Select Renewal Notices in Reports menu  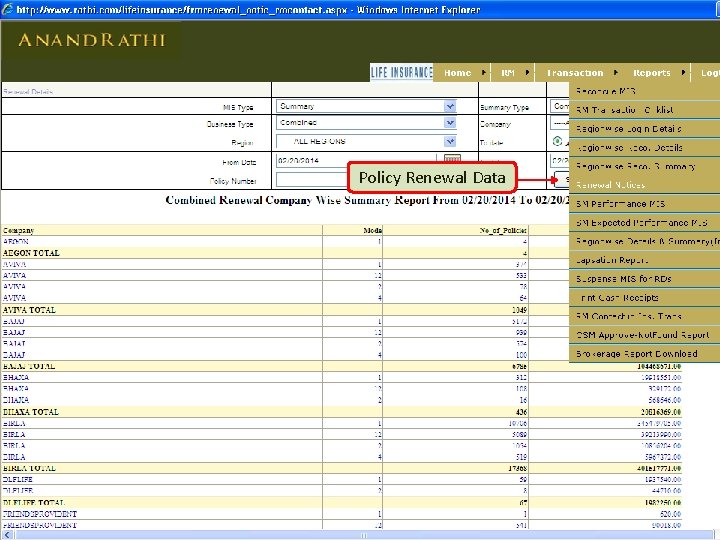point(644,185)
